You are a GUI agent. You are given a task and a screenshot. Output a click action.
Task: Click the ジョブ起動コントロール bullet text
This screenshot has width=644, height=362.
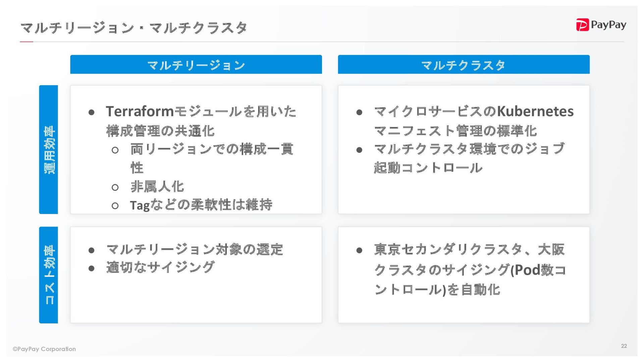pyautogui.click(x=469, y=158)
